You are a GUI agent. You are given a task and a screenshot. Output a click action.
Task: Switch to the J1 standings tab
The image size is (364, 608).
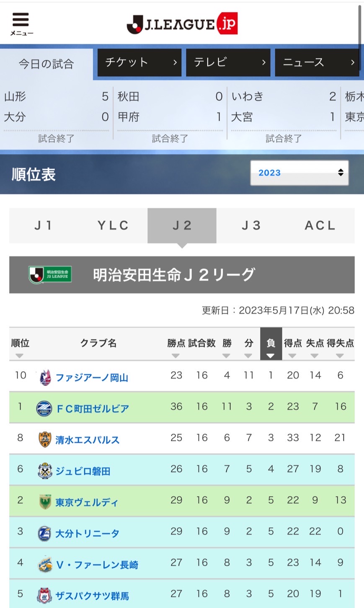[44, 225]
